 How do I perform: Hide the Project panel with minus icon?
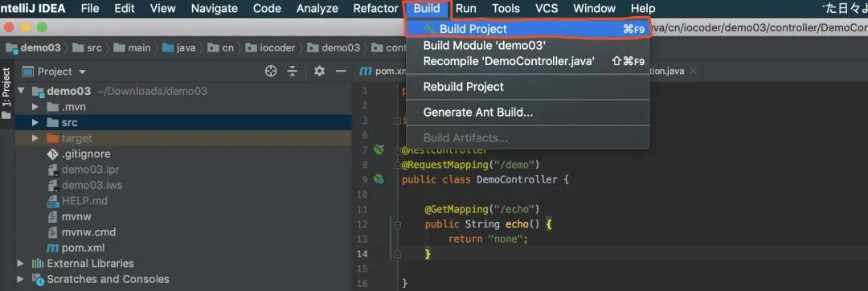341,72
